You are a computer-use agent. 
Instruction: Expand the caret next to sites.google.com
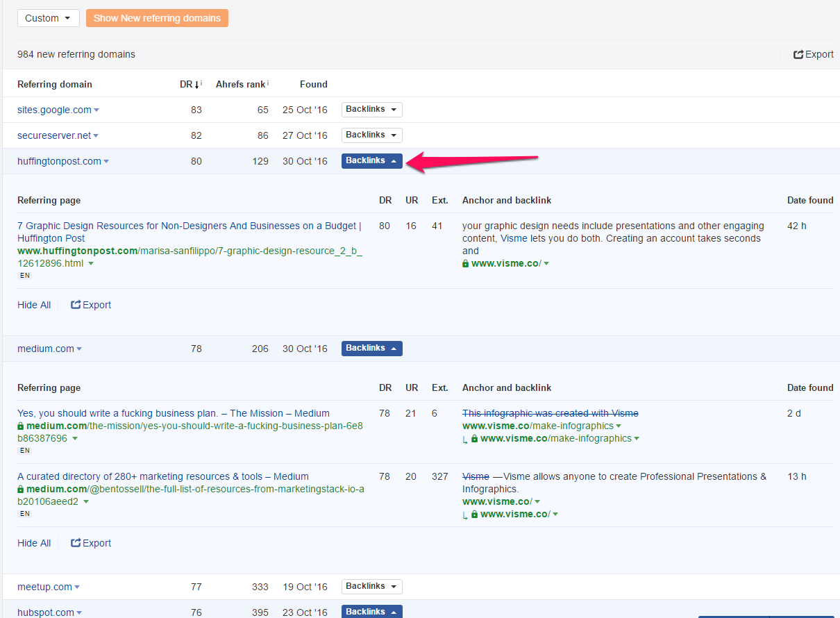coord(96,110)
